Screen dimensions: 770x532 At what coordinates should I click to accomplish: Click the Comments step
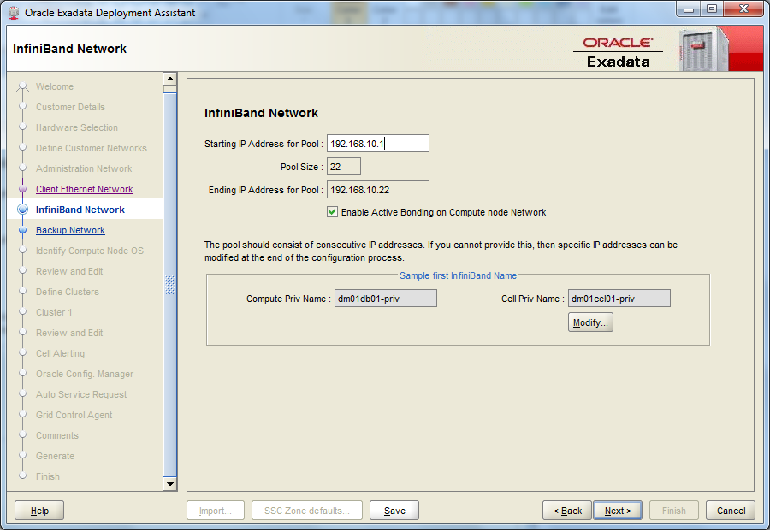coord(57,436)
